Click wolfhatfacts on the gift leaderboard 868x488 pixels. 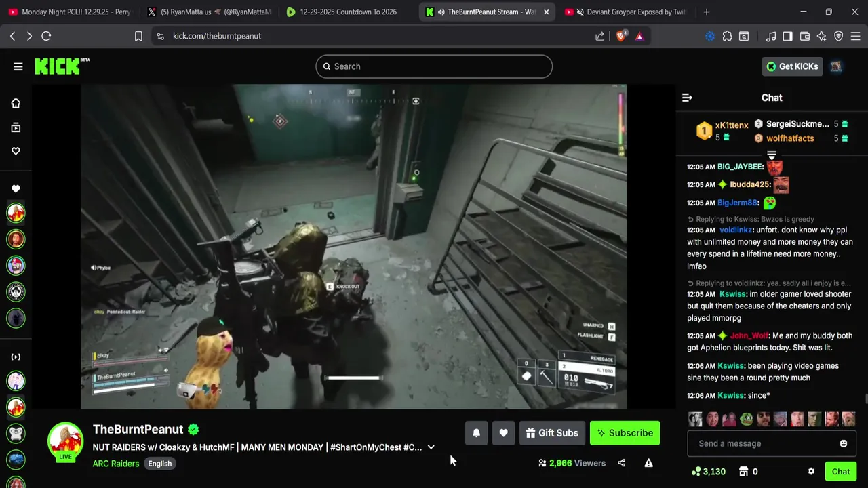click(790, 138)
